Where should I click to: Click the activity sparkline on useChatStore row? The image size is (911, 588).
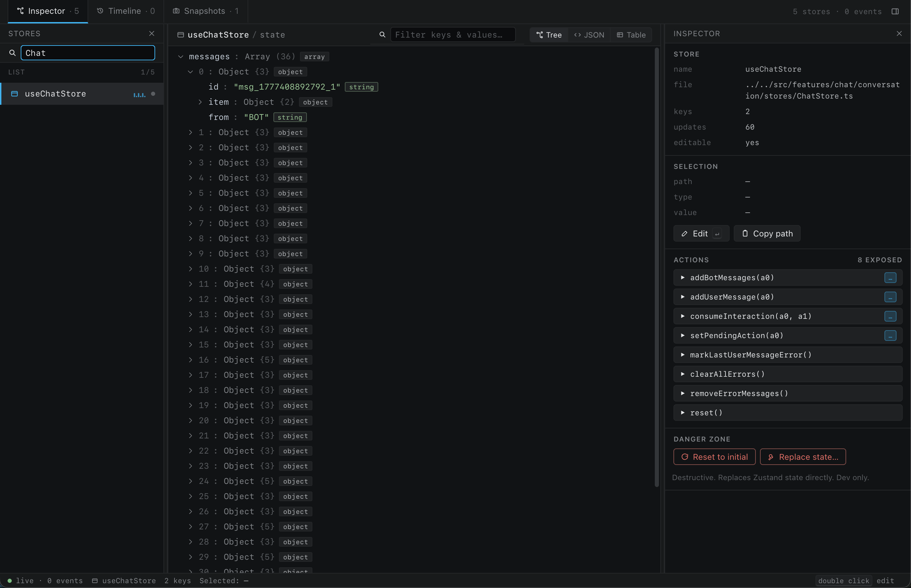pyautogui.click(x=139, y=94)
